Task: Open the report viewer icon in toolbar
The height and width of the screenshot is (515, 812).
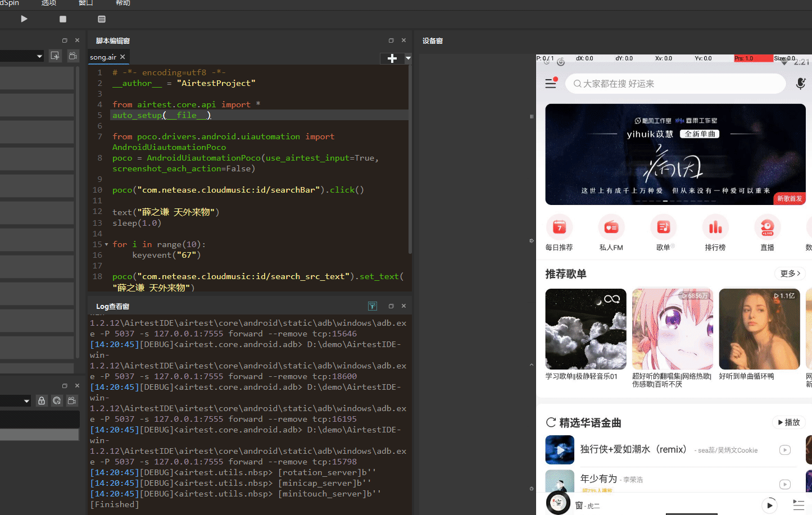Action: [102, 19]
